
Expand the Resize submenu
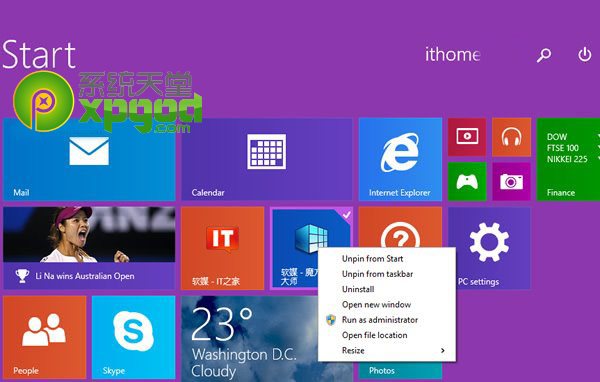coord(387,351)
